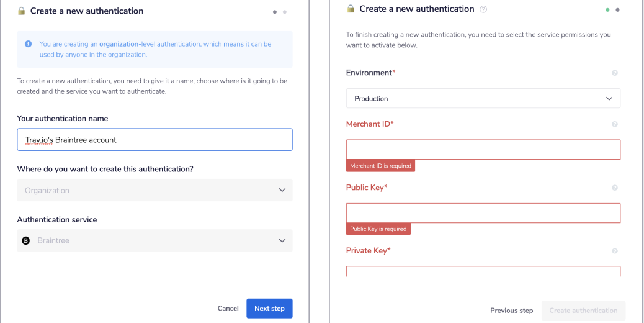Click the lock icon in the right dialog header

351,9
